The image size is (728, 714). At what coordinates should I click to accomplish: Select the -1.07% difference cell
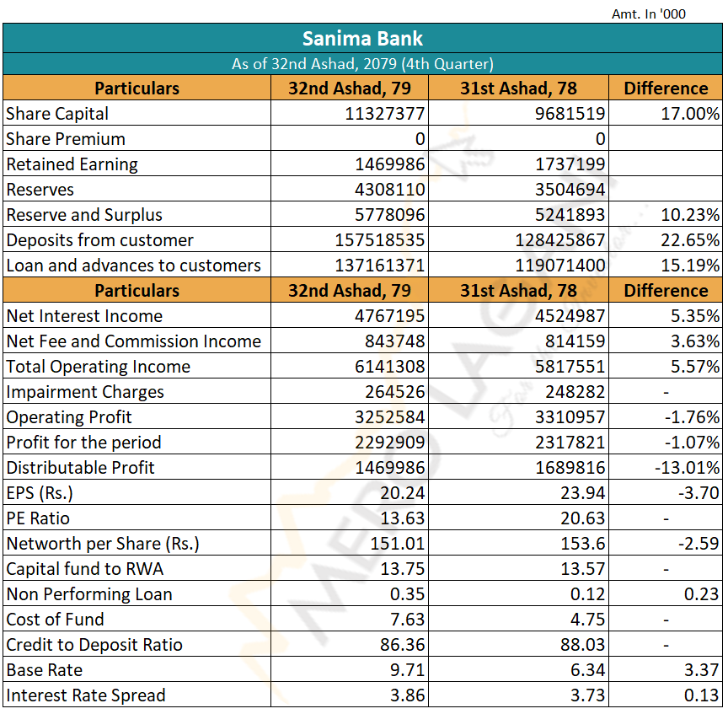point(692,443)
